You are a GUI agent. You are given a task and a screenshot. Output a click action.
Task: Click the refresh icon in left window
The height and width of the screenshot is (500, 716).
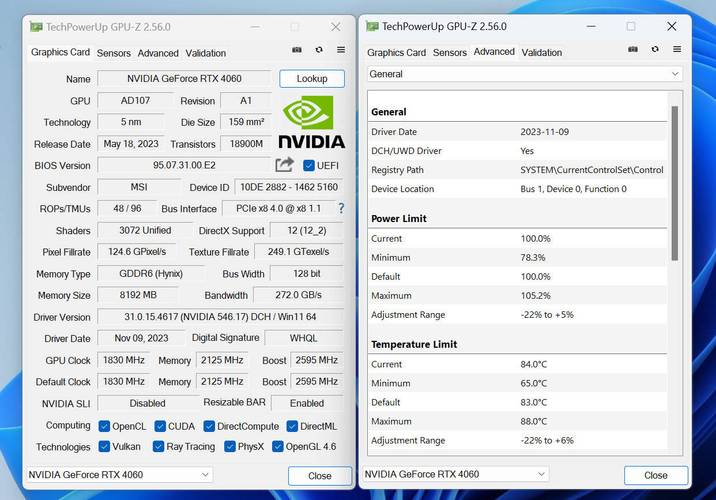[x=319, y=50]
